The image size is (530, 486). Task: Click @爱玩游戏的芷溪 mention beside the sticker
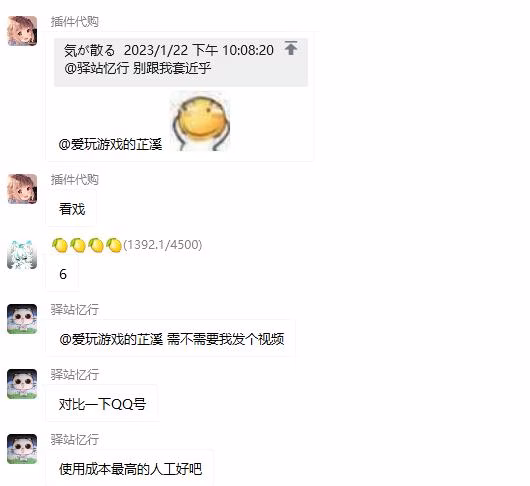[x=110, y=144]
